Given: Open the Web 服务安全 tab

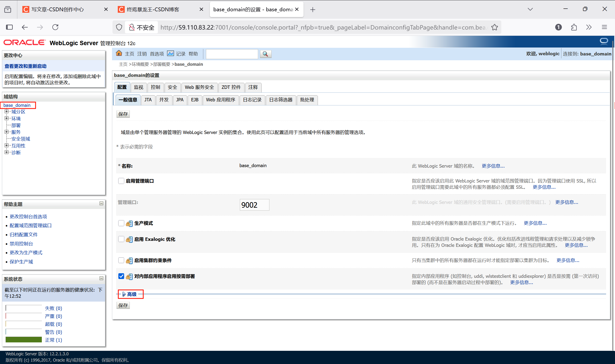Looking at the screenshot, I should tap(199, 87).
